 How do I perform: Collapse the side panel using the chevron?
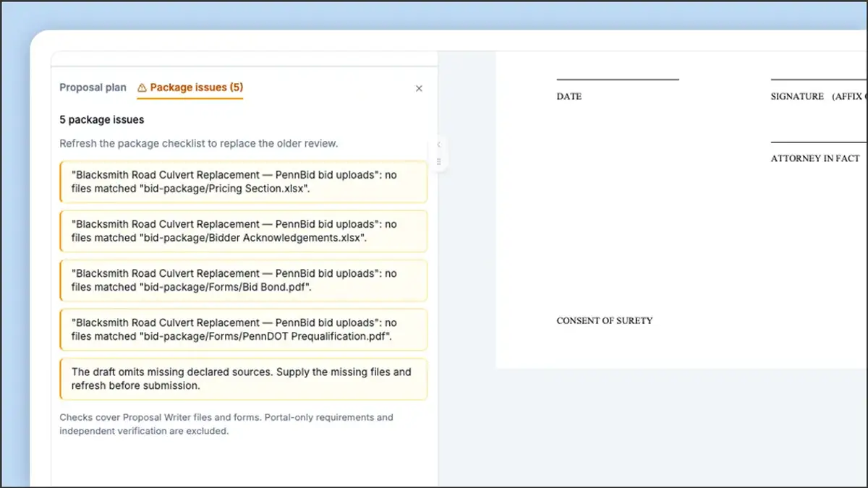pyautogui.click(x=438, y=145)
